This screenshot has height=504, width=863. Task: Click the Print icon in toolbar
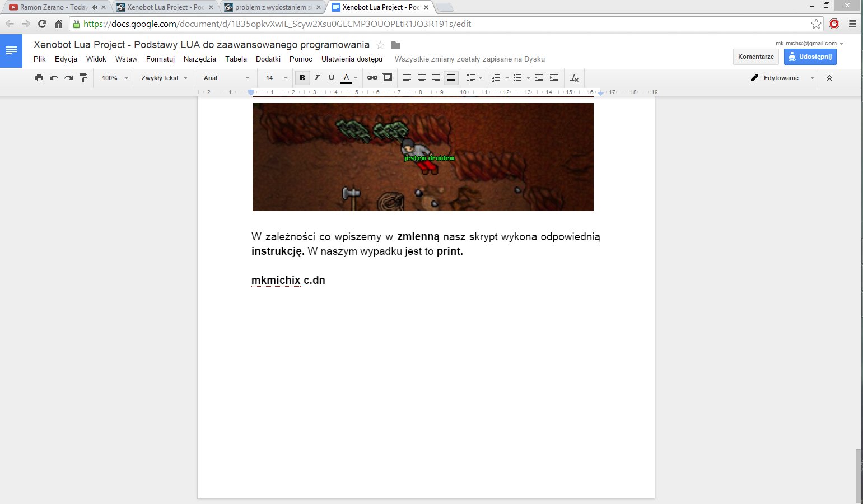pyautogui.click(x=39, y=78)
